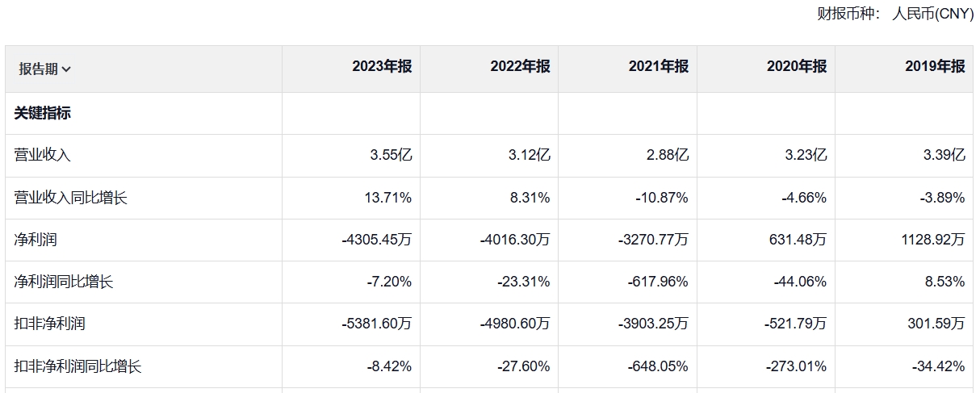Click the 2020 net profit value 631.48万
980x393 pixels.
click(796, 240)
